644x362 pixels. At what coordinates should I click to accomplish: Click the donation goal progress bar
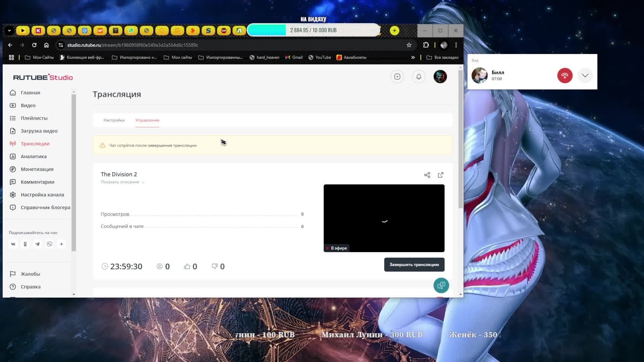coord(313,30)
